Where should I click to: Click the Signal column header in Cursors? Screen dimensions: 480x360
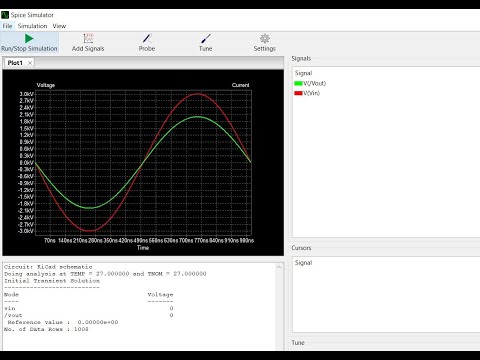click(303, 263)
